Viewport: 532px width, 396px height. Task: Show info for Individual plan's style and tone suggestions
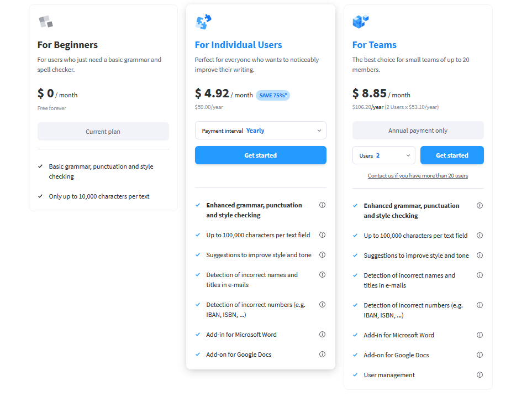tap(322, 255)
